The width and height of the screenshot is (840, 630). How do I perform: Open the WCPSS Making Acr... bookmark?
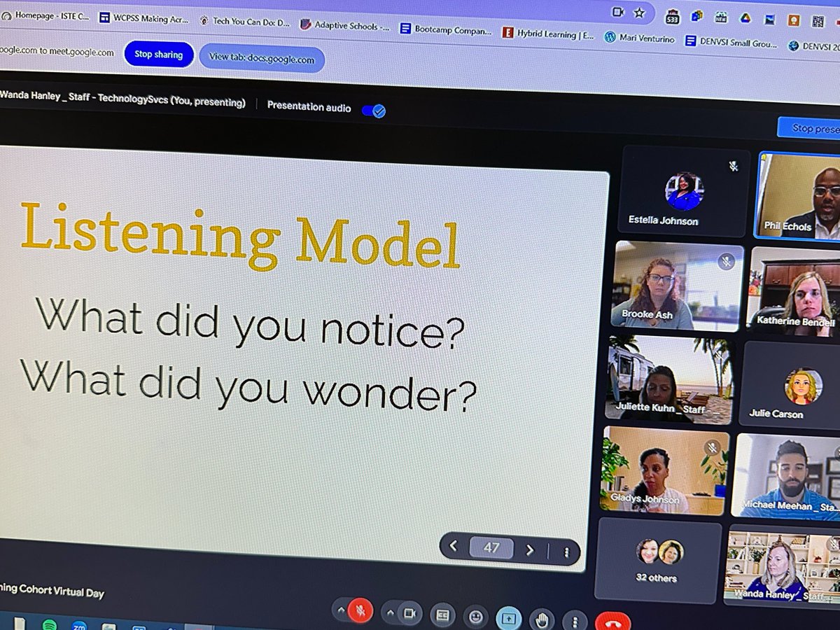145,18
